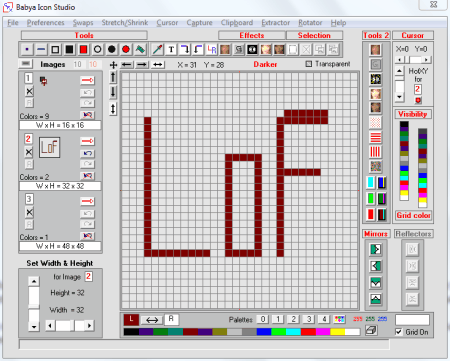Select the filled red rectangle tool
450x361 pixels.
pos(83,50)
